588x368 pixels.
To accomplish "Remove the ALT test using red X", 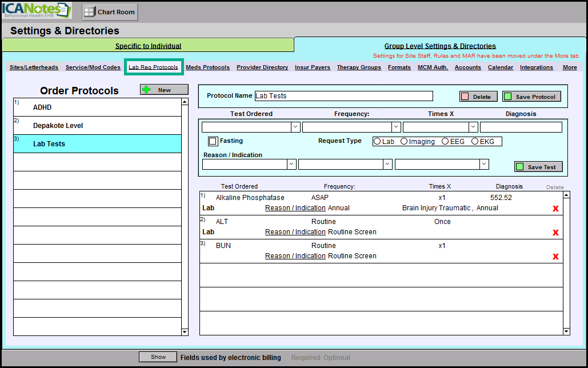I will click(x=555, y=233).
